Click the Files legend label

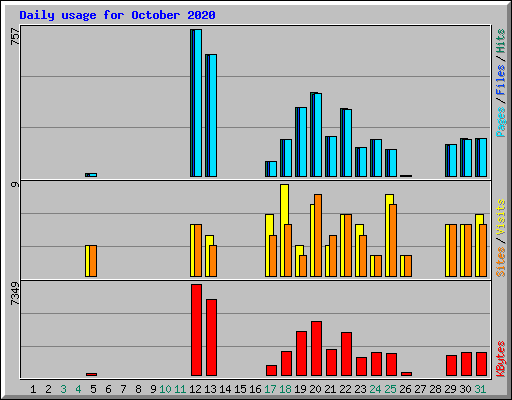[x=501, y=79]
